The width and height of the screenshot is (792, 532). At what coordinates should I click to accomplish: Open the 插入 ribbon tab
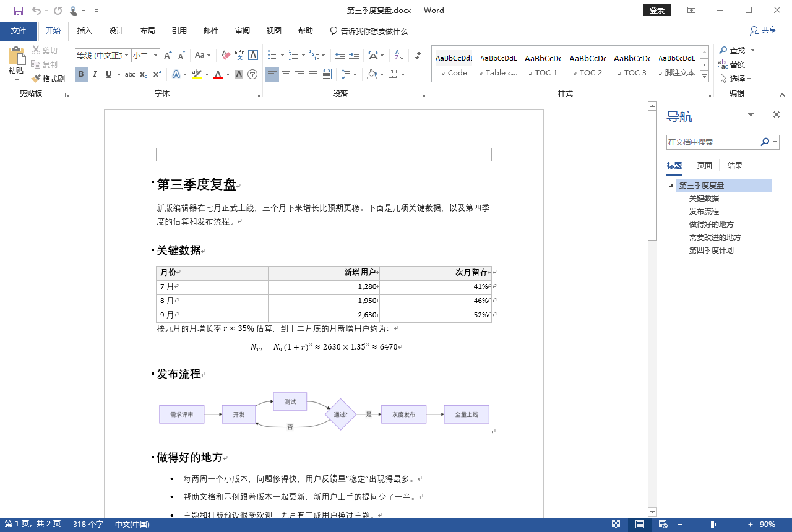[x=85, y=31]
